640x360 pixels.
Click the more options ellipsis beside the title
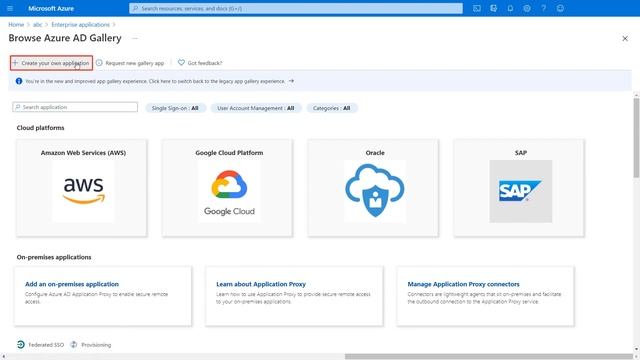coord(135,38)
